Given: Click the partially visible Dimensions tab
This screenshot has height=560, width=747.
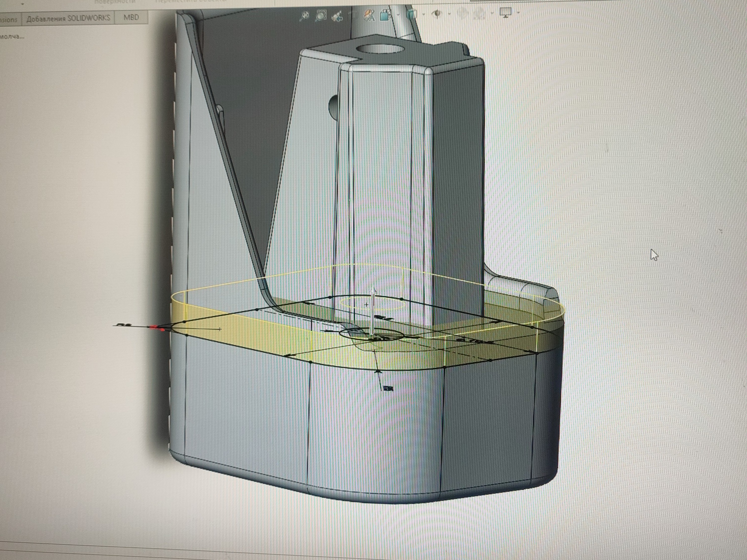Looking at the screenshot, I should [x=9, y=20].
